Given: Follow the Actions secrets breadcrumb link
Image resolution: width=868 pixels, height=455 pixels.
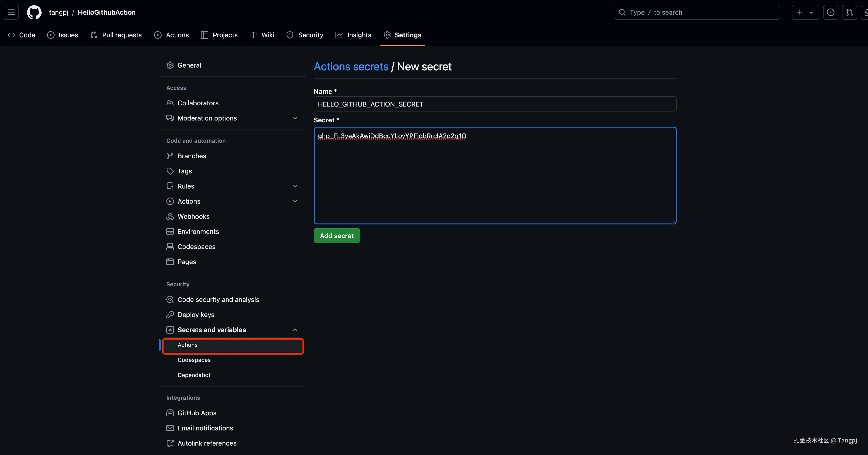Looking at the screenshot, I should [351, 67].
